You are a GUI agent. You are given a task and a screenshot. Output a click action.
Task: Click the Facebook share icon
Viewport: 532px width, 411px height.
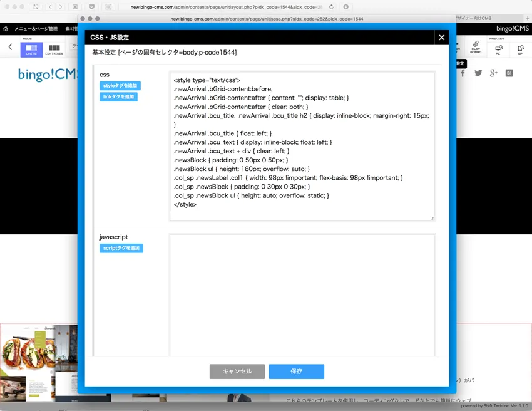pos(463,73)
